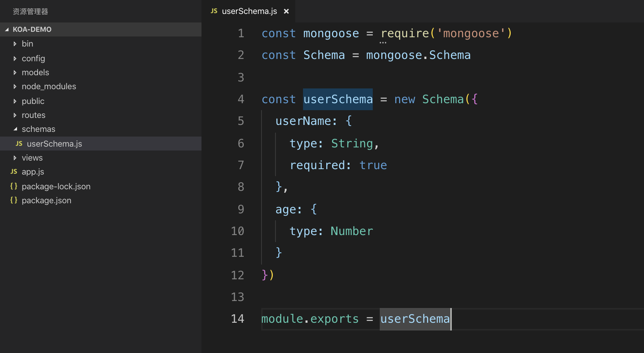Viewport: 644px width, 353px height.
Task: Click the JS icon on the userSchema.js tab
Action: point(214,11)
